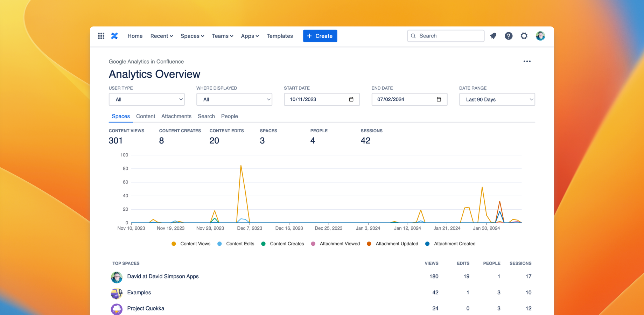Toggle Attachment Created legend entry
This screenshot has height=315, width=644.
pos(450,244)
